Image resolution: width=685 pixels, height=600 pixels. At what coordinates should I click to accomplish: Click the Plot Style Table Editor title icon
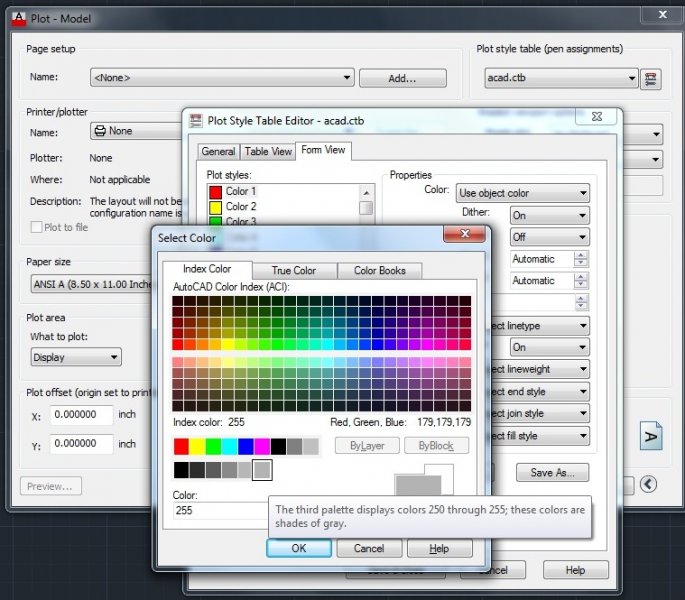coord(195,121)
